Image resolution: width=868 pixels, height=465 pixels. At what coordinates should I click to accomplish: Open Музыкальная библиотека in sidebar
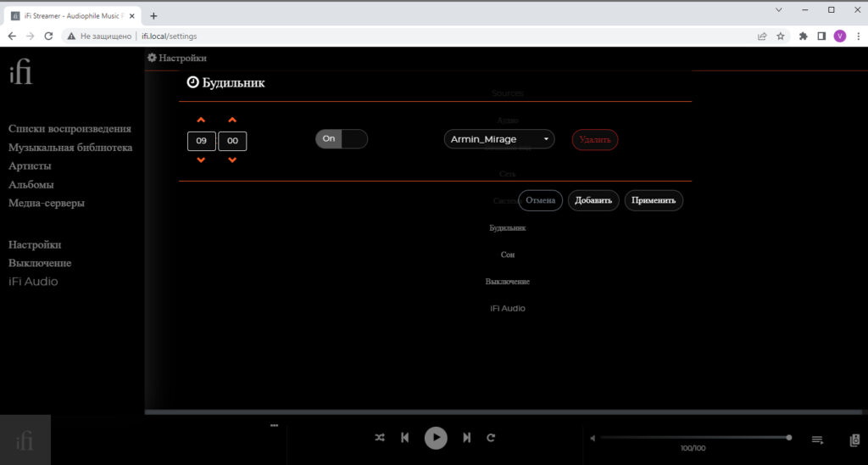point(70,148)
